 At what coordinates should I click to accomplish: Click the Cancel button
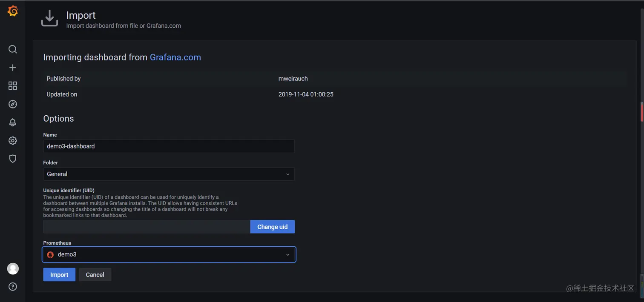click(95, 275)
